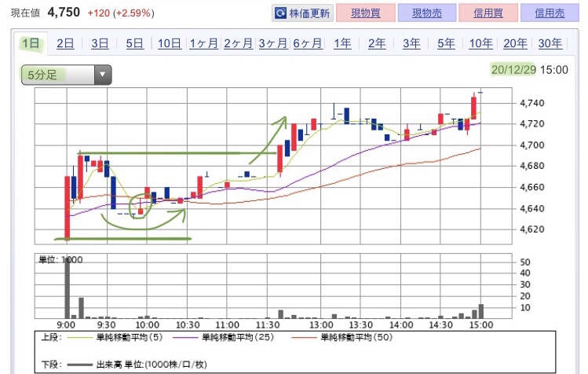Click the 信用売 button
Viewport: 588px width, 374px height.
coord(550,13)
